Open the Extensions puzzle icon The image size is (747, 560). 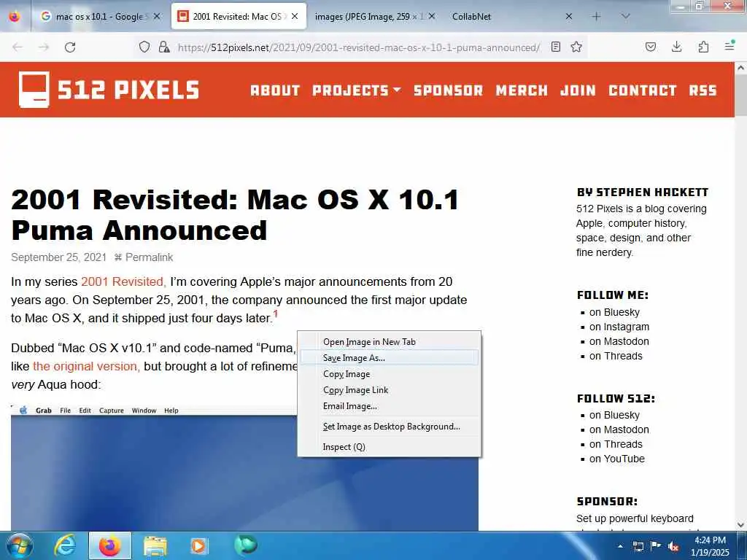(x=703, y=47)
